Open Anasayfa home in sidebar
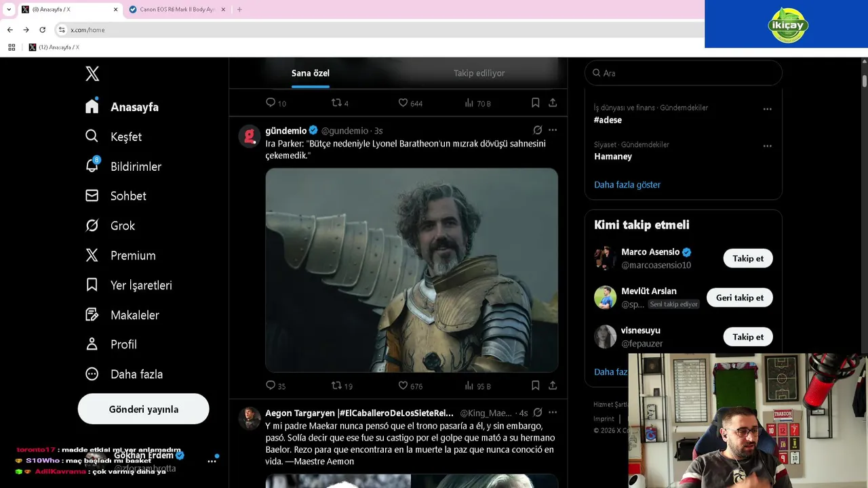 click(122, 107)
